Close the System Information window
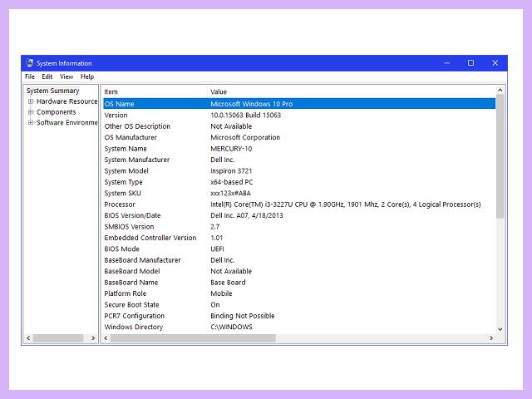The width and height of the screenshot is (532, 399). [x=495, y=63]
